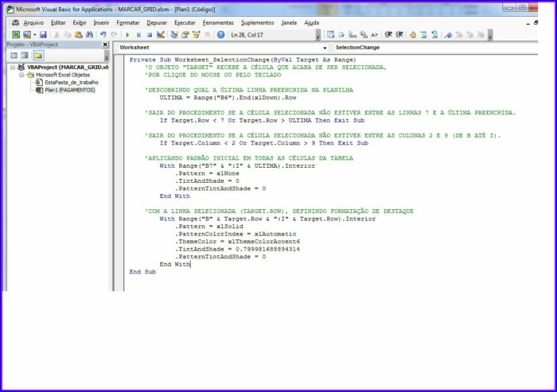The image size is (557, 392).
Task: Open VBA Help blue question icon
Action: click(x=220, y=34)
